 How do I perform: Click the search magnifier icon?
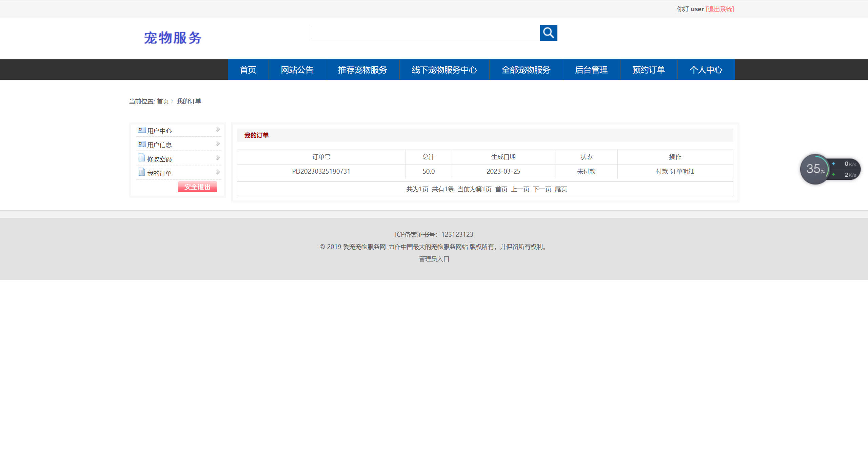click(548, 33)
